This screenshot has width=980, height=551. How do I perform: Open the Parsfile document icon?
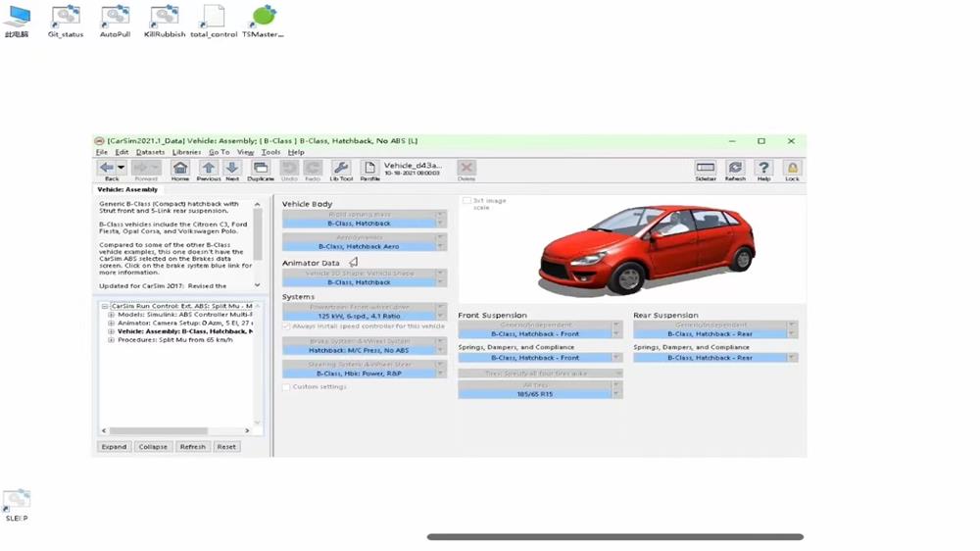click(x=369, y=169)
